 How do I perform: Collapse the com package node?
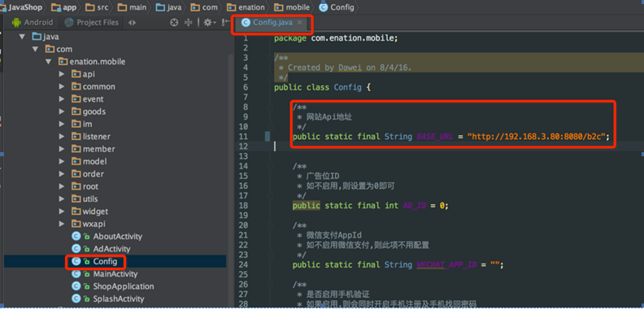click(35, 50)
